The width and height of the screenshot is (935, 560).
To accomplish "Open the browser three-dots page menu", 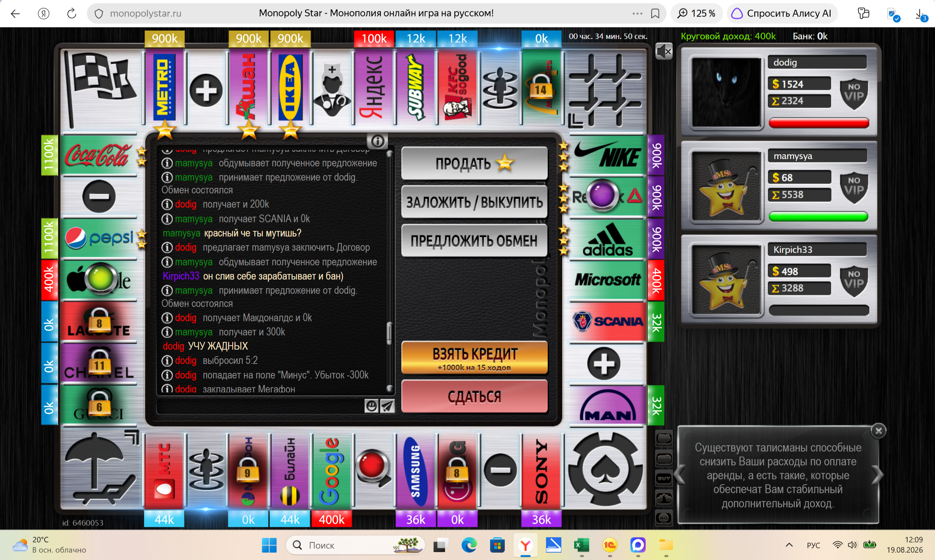I will pyautogui.click(x=637, y=14).
